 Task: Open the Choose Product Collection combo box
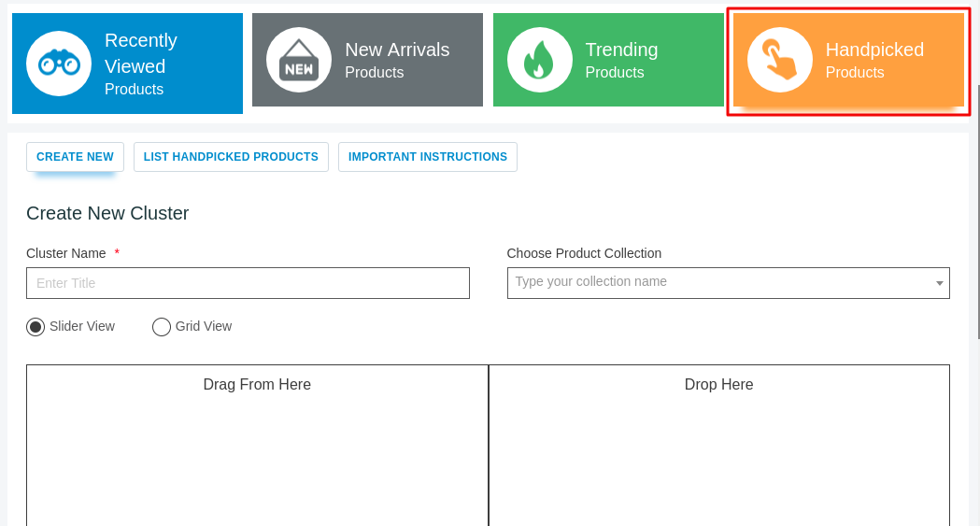(728, 283)
